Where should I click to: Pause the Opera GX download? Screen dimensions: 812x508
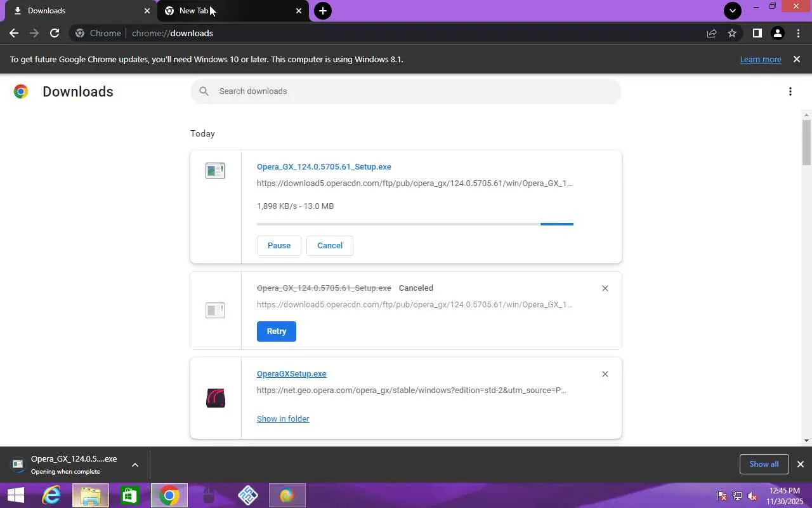279,246
